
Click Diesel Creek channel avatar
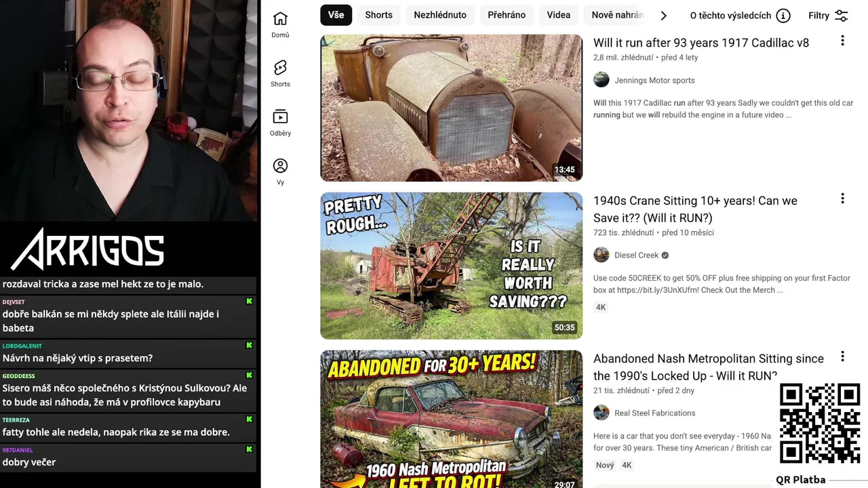[601, 255]
